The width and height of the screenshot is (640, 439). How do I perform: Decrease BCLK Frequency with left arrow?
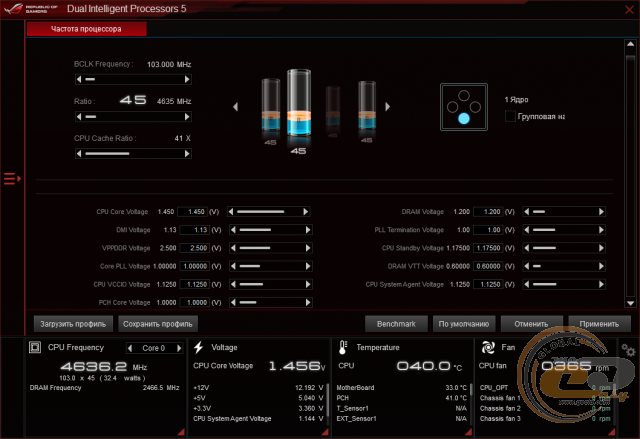point(79,79)
